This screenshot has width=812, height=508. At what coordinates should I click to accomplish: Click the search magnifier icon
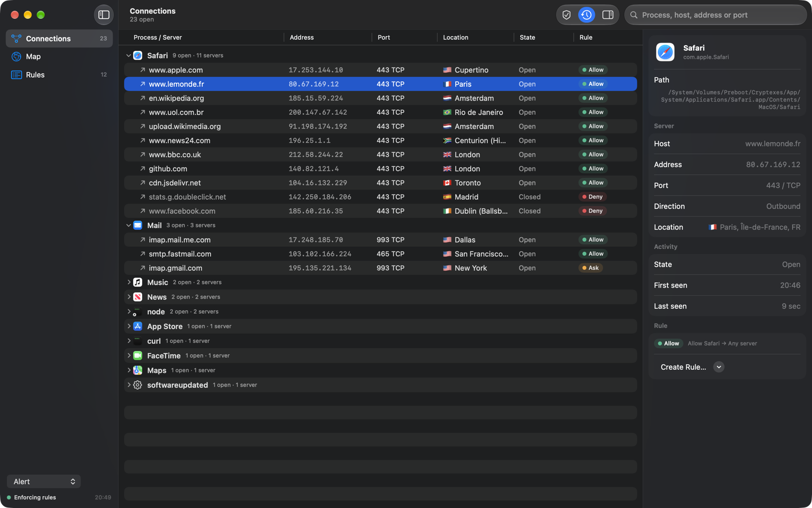634,15
